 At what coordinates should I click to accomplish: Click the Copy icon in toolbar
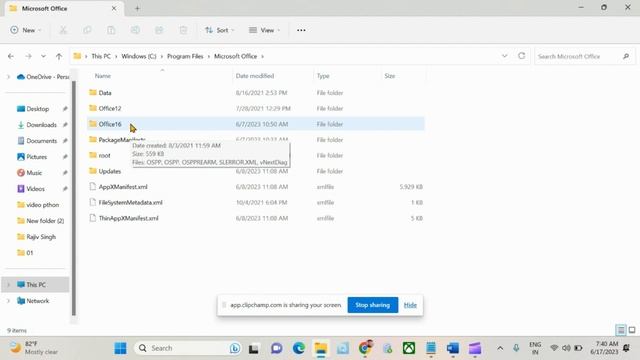coord(87,30)
